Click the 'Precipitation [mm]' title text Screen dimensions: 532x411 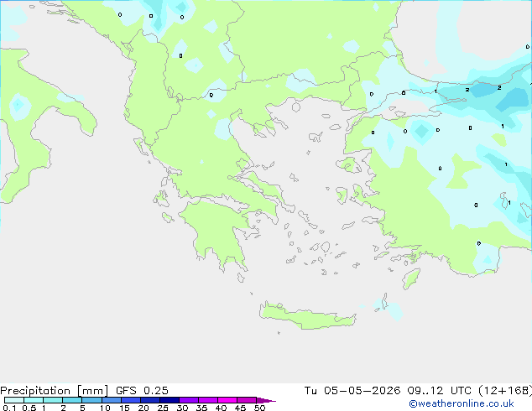(x=54, y=391)
